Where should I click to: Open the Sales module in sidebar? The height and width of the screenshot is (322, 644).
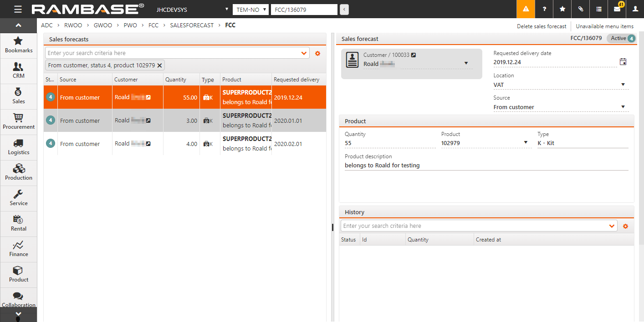pyautogui.click(x=19, y=96)
